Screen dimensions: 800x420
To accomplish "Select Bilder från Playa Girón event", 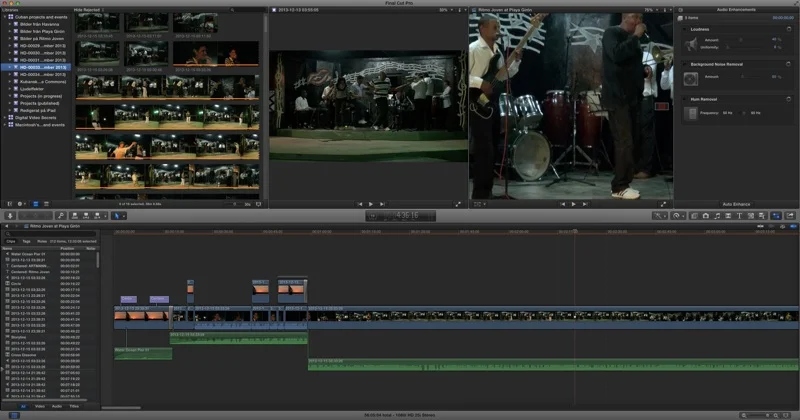I will pos(42,31).
